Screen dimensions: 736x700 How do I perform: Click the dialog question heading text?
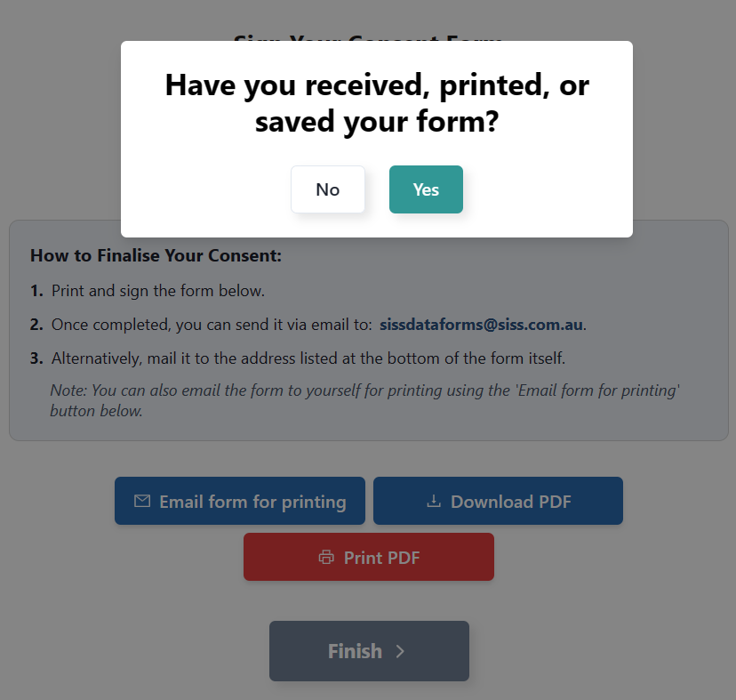tap(377, 103)
